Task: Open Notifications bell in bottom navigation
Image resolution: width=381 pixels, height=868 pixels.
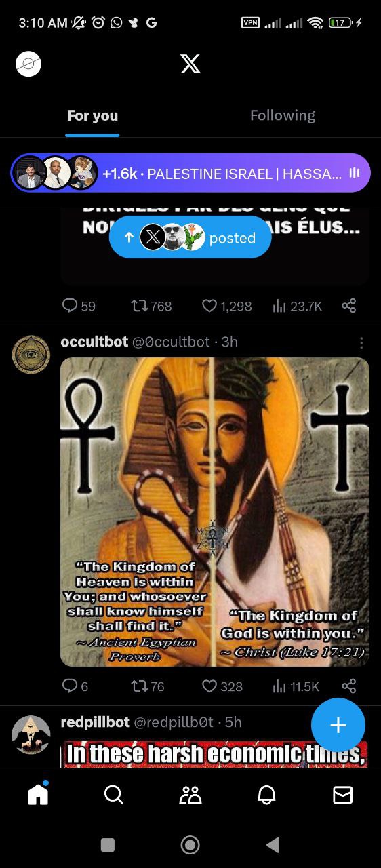Action: tap(266, 794)
